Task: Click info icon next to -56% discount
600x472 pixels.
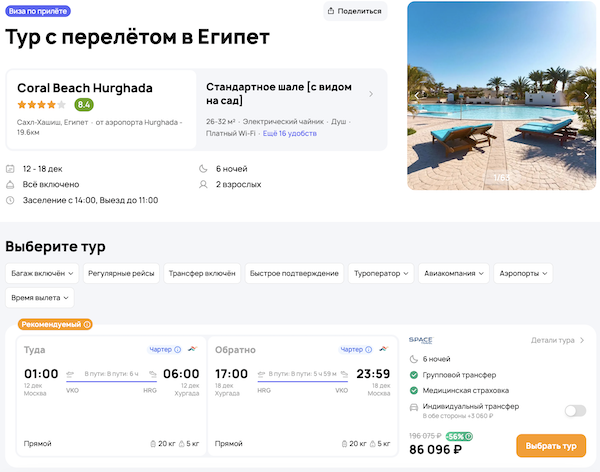Action: [469, 436]
